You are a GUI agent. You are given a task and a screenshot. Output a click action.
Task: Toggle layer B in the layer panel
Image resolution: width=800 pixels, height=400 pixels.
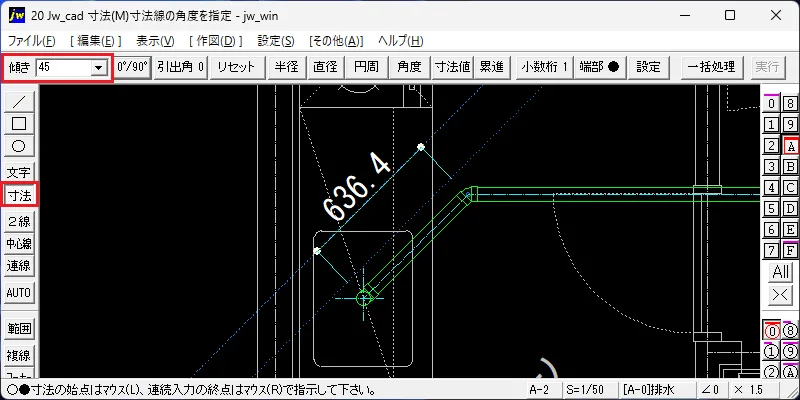[x=790, y=167]
